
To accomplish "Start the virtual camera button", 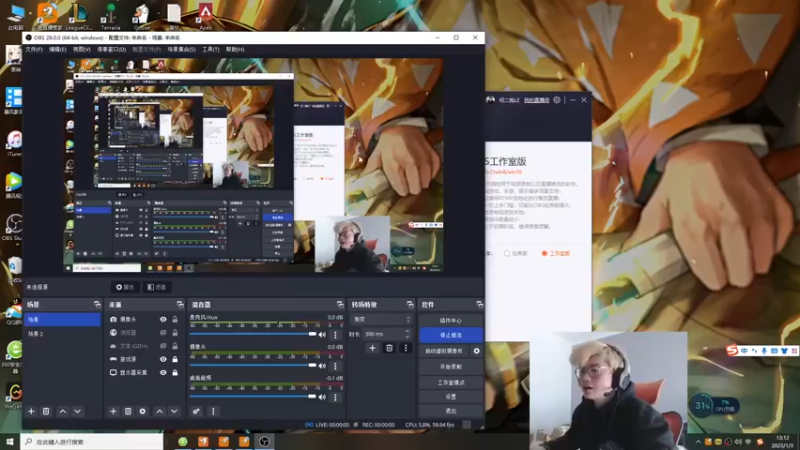I will click(x=444, y=351).
